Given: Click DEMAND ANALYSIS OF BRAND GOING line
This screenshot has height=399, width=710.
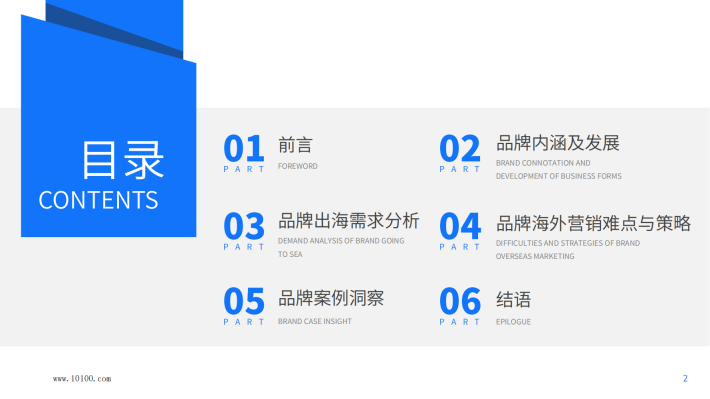Looking at the screenshot, I should click(x=341, y=241).
